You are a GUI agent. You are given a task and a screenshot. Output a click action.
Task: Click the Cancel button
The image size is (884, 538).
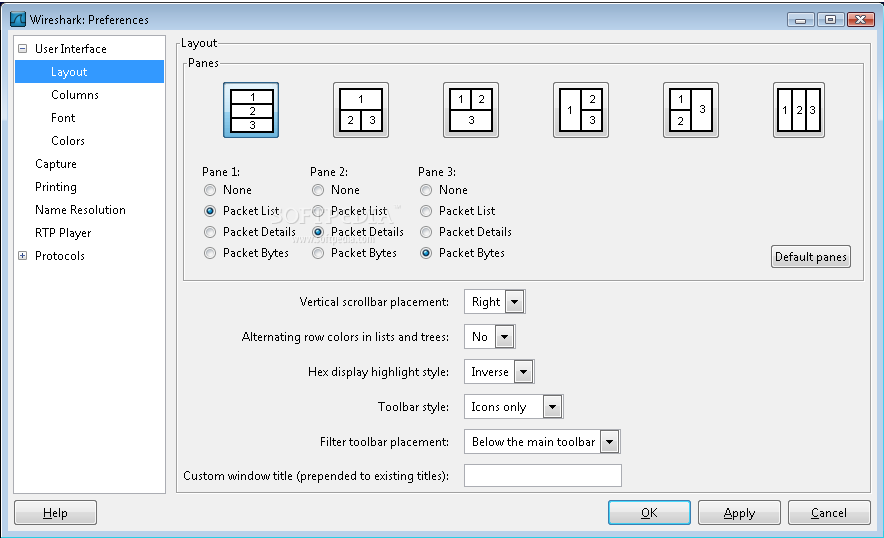click(x=829, y=513)
